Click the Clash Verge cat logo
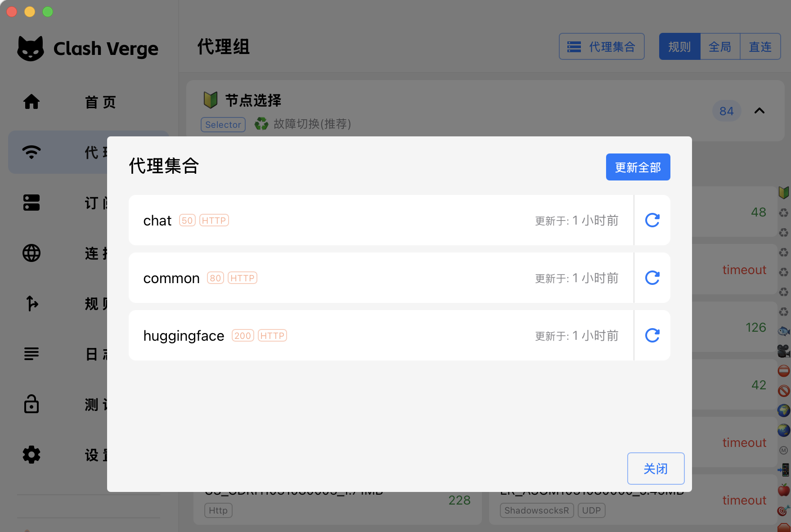Screen dimensions: 791x532 (x=30, y=48)
